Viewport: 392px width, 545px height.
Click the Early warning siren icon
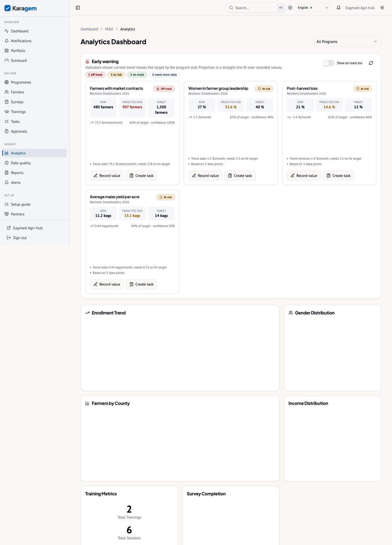[x=87, y=61]
